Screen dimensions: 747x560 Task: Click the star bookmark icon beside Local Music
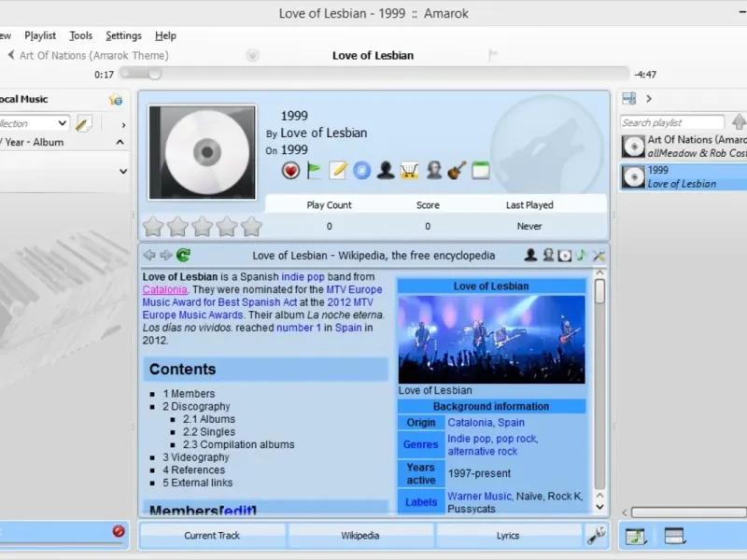tap(115, 99)
